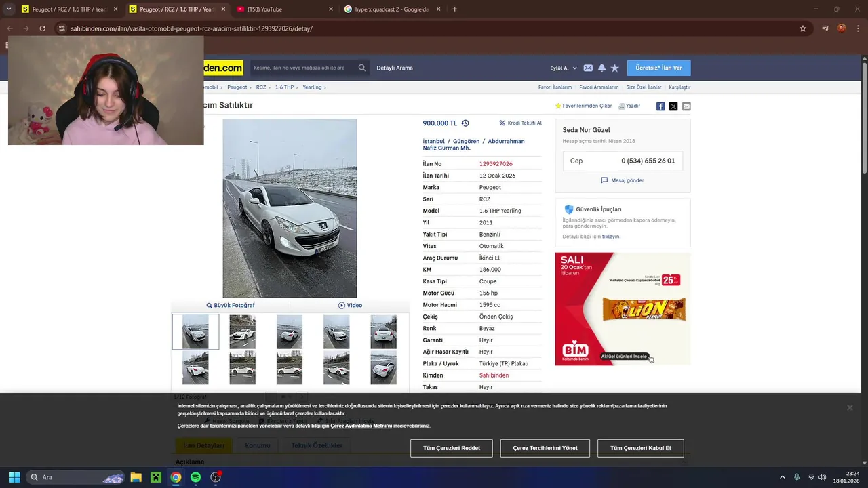Switch to hyperx quadcast 2 Google tab
Viewport: 868px width, 488px height.
(393, 9)
